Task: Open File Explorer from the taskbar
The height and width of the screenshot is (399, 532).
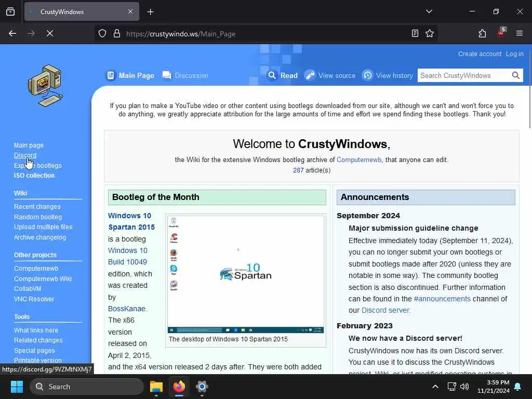Action: pyautogui.click(x=156, y=387)
